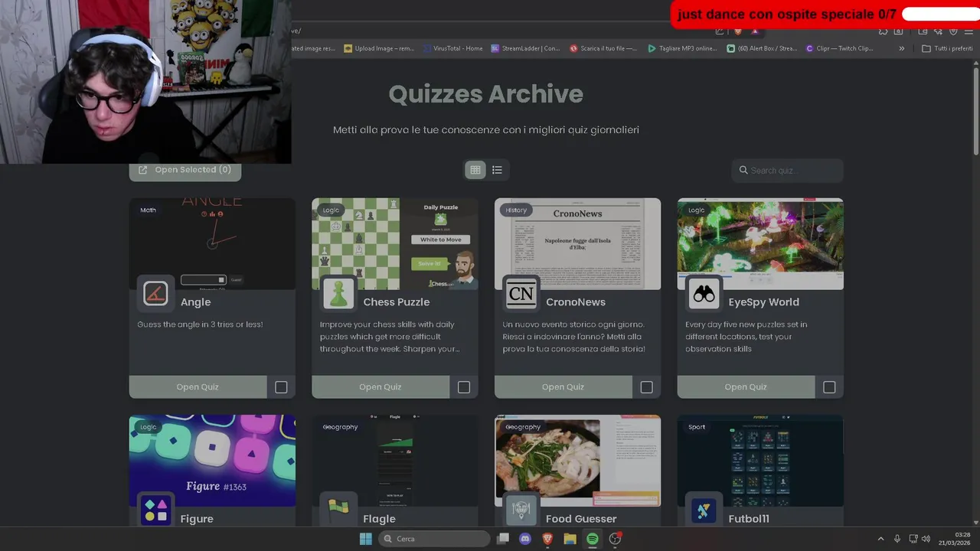Open the VirusTotal - Home bookmark
Image resolution: width=980 pixels, height=551 pixels.
[452, 48]
